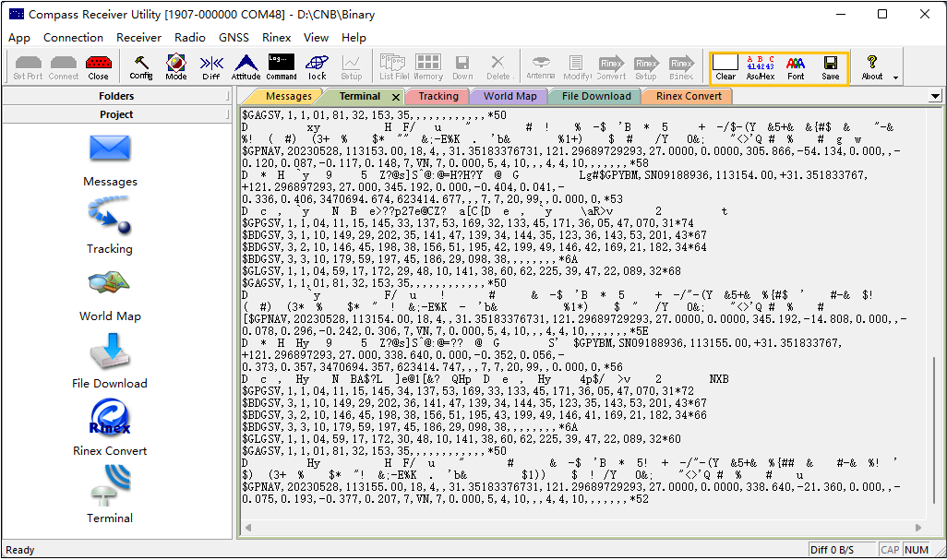Change the terminal Font

point(796,67)
